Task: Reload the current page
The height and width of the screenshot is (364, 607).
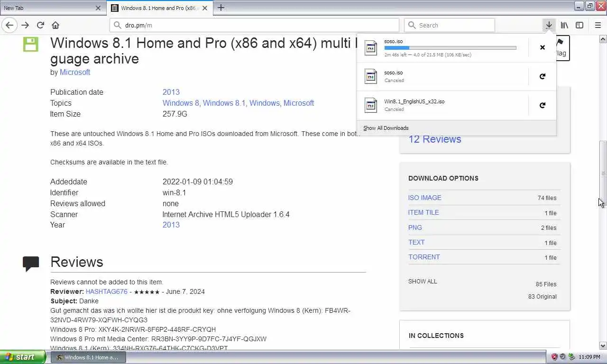Action: click(x=40, y=25)
